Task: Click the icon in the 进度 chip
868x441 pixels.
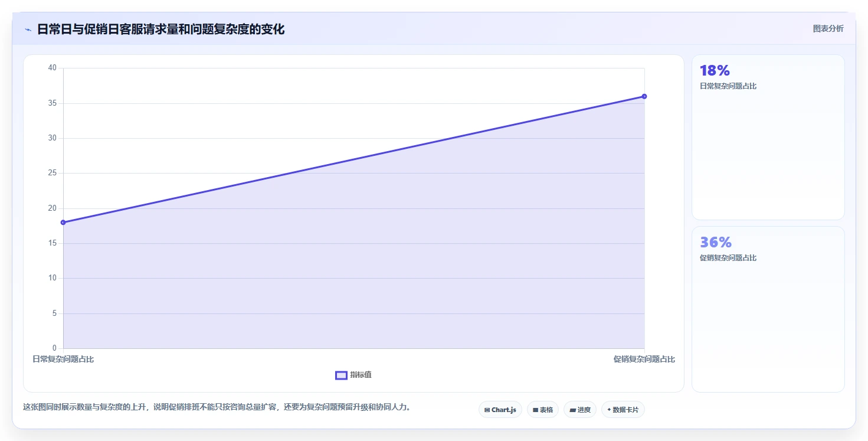Action: pyautogui.click(x=572, y=410)
